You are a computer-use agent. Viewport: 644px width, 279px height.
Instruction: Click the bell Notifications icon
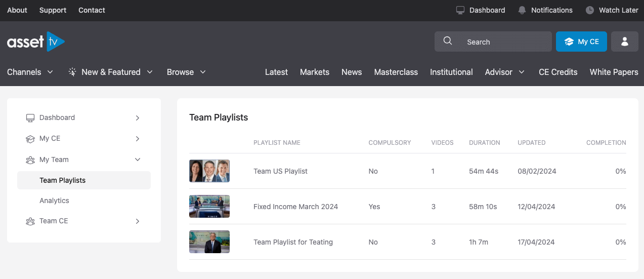point(522,10)
